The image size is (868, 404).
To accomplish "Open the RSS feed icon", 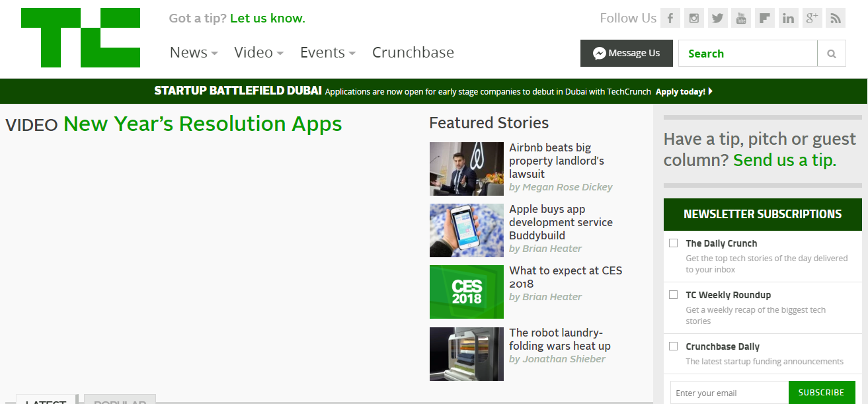I will (836, 18).
